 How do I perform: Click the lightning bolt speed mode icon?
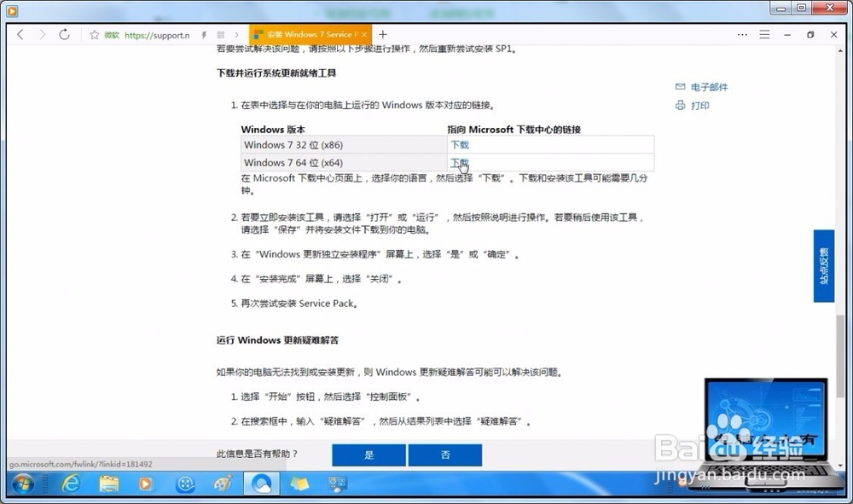204,35
